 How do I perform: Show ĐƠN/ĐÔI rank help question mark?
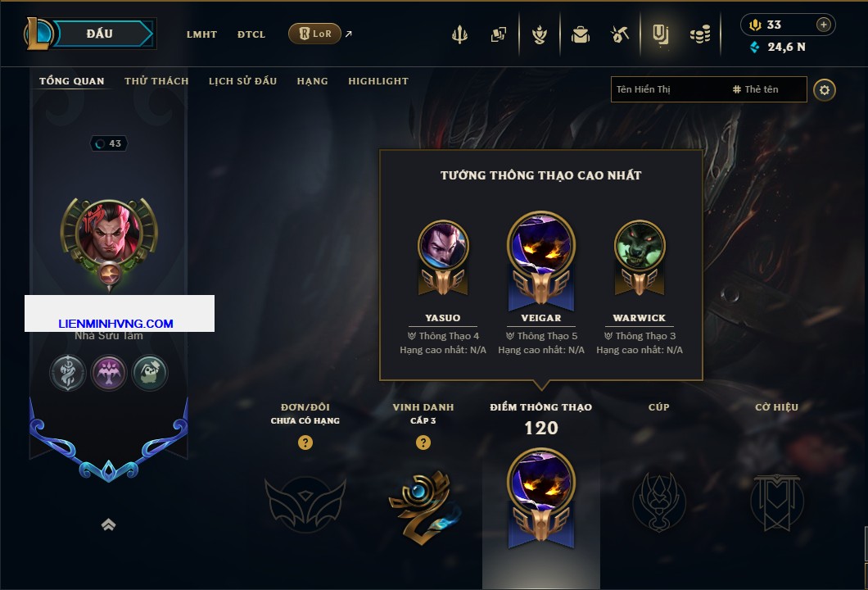point(305,442)
